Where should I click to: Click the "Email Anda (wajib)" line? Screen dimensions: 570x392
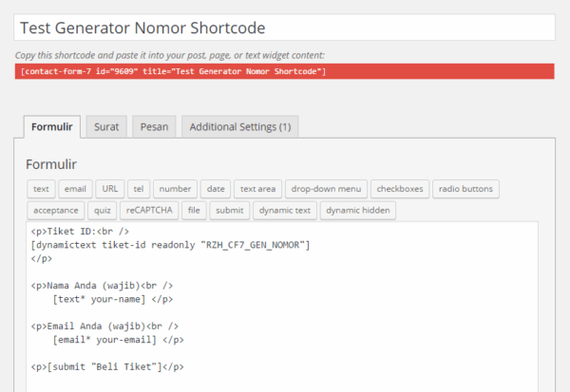pos(104,327)
